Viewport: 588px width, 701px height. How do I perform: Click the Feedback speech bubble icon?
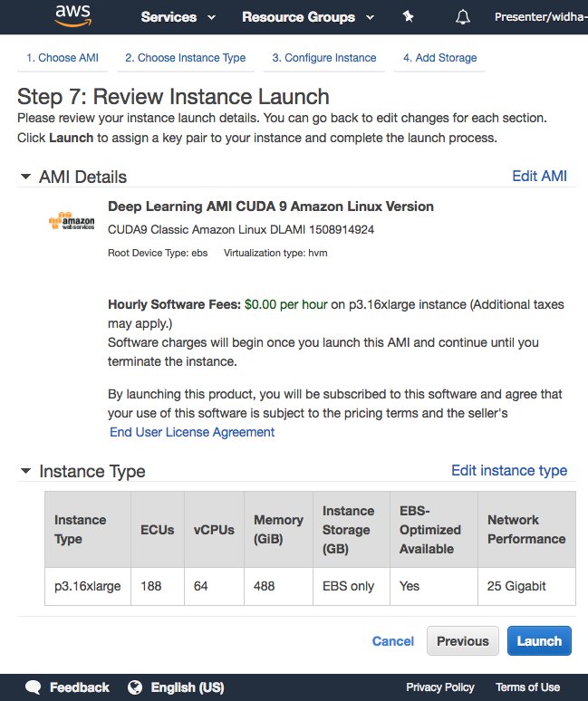(34, 687)
